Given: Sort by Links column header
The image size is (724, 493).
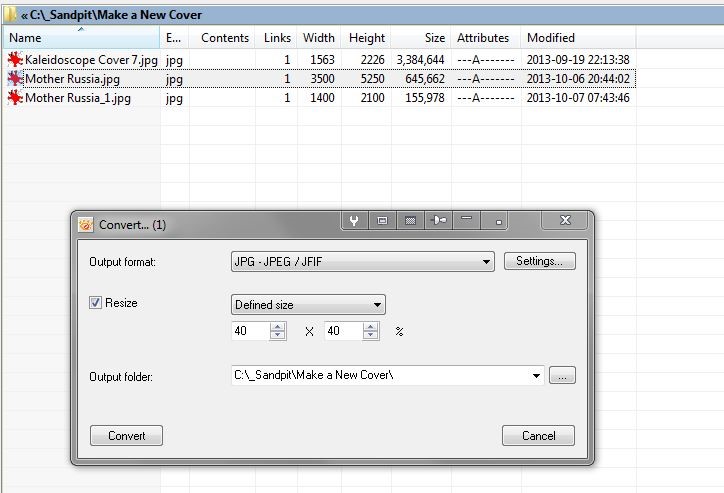Looking at the screenshot, I should [x=277, y=37].
